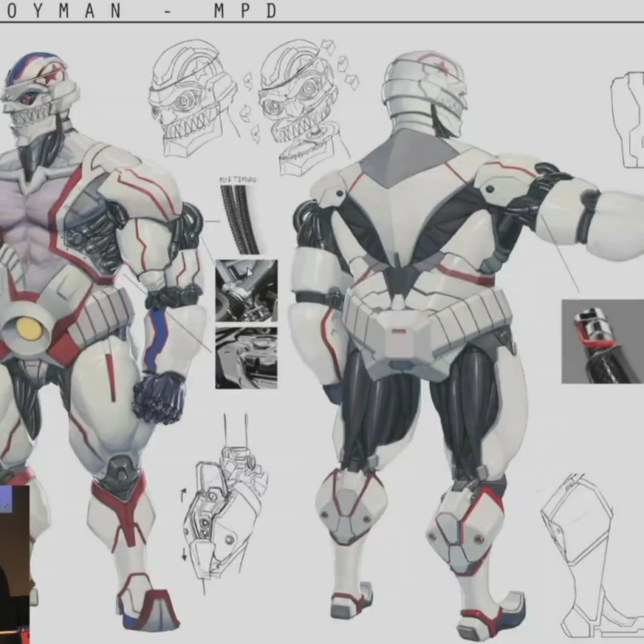644x644 pixels.
Task: Click the closed-jaw helmet sketch
Action: 191,99
